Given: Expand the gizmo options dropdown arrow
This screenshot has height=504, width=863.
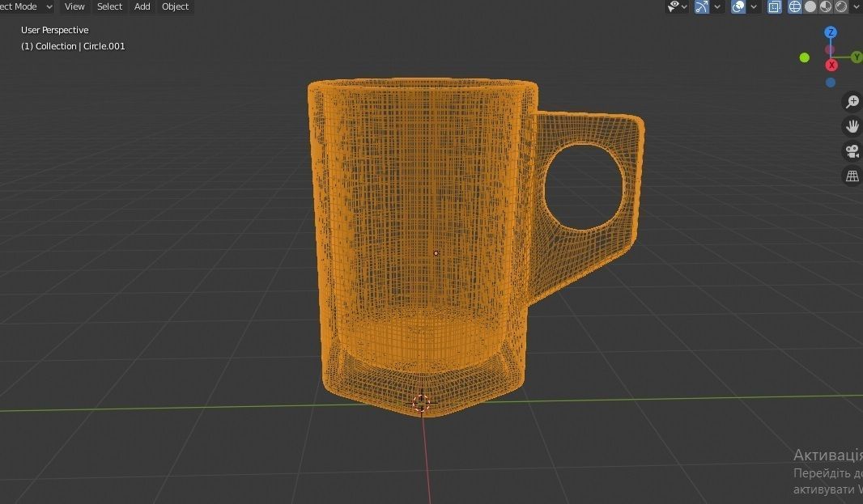Looking at the screenshot, I should [x=717, y=7].
